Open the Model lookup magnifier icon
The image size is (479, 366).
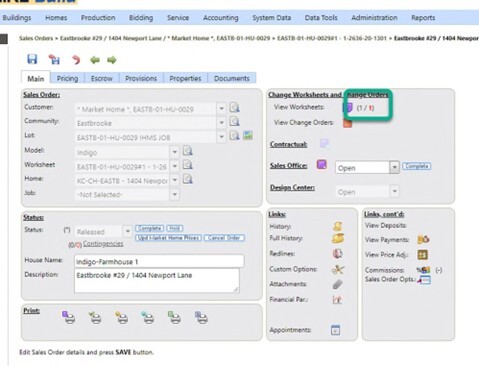pos(188,151)
